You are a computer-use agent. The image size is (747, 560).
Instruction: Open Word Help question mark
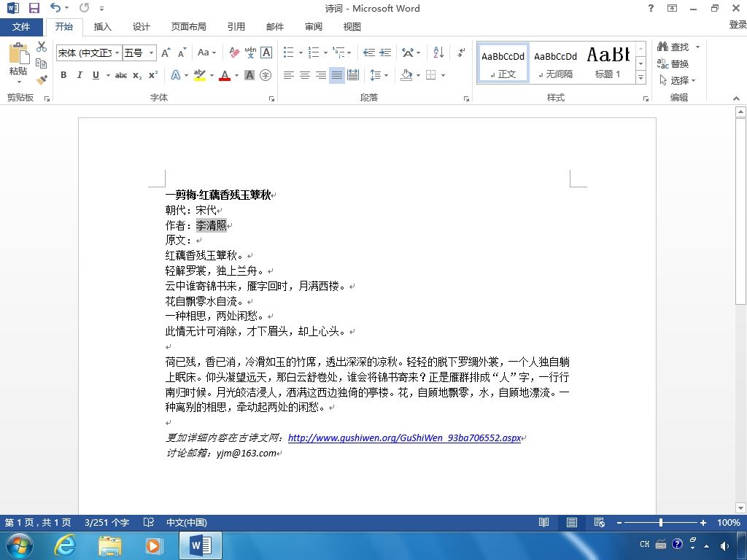pyautogui.click(x=651, y=8)
